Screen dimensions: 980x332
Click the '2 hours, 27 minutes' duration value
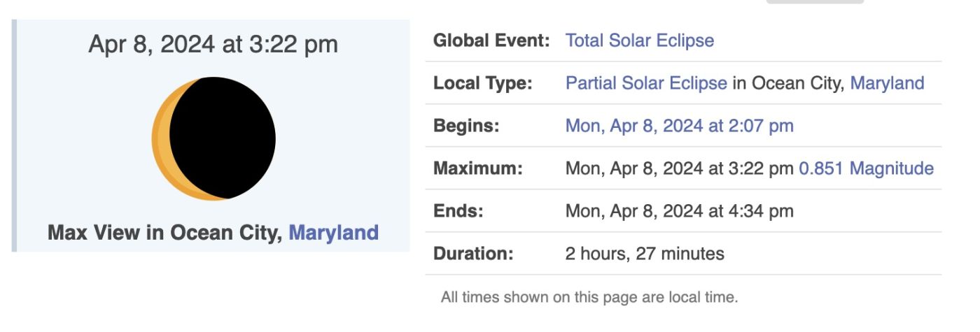(644, 253)
